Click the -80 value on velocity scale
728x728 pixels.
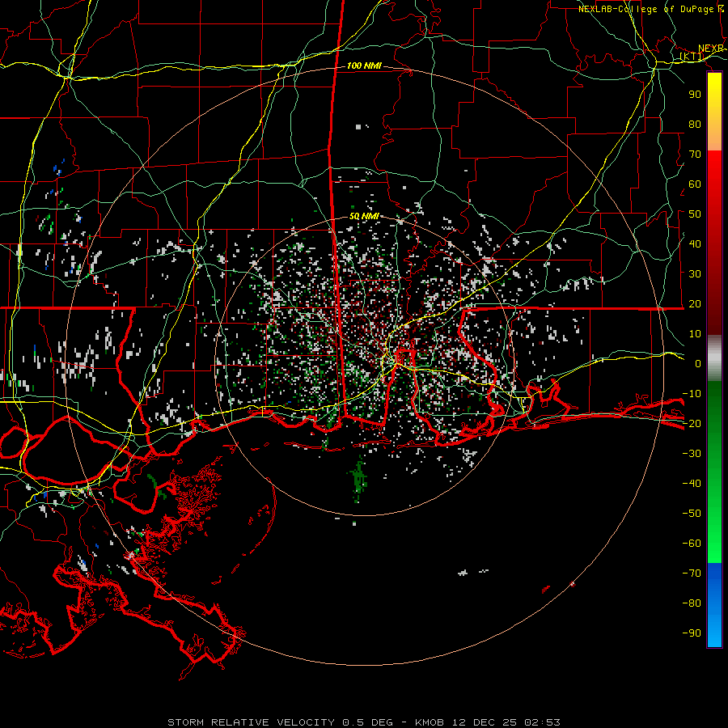[x=692, y=603]
